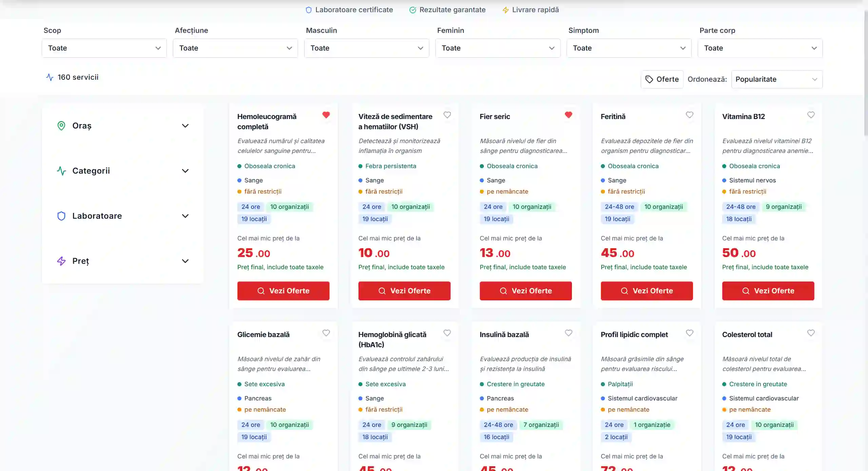Viewport: 868px width, 471px height.
Task: Unfavorite Fier seric red heart
Action: coord(568,115)
